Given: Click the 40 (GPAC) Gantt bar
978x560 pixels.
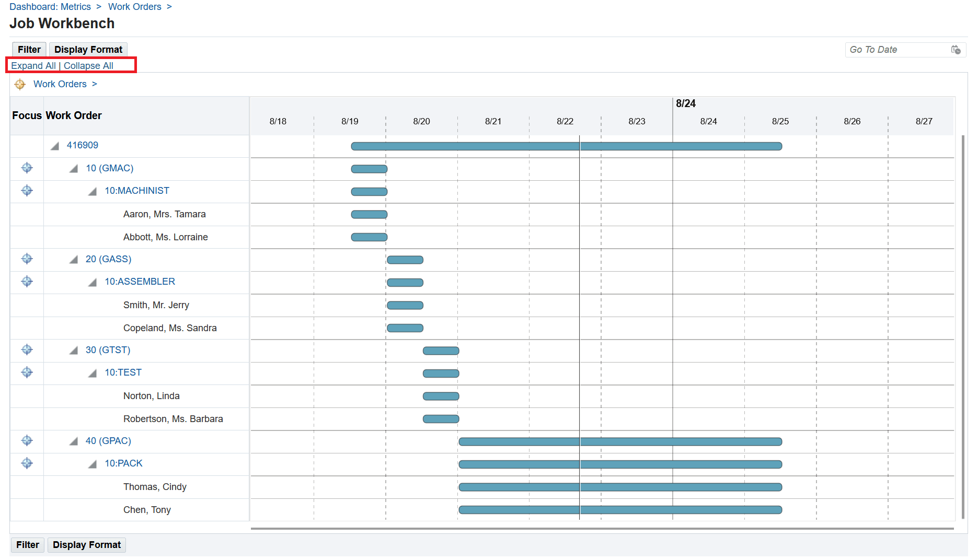Looking at the screenshot, I should click(620, 441).
